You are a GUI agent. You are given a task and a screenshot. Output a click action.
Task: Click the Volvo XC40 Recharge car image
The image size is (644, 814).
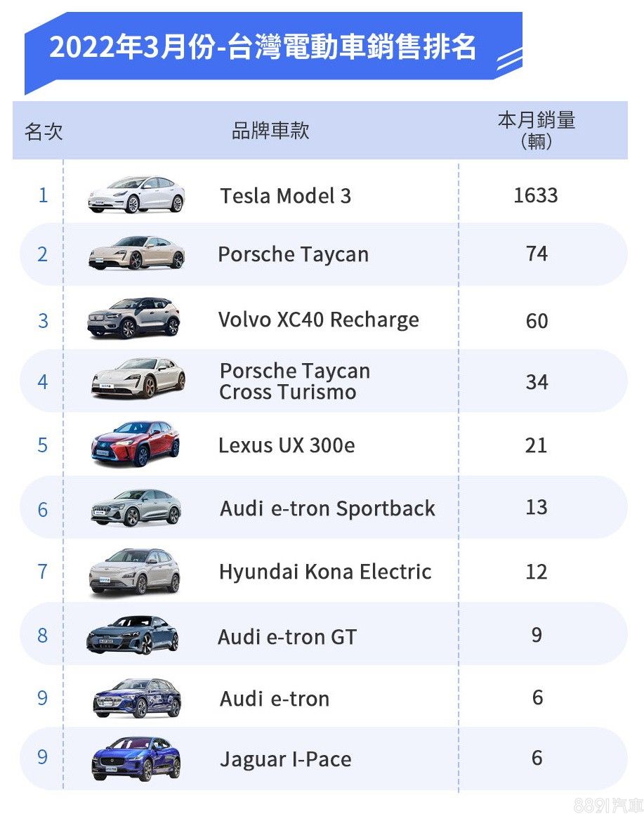point(133,317)
